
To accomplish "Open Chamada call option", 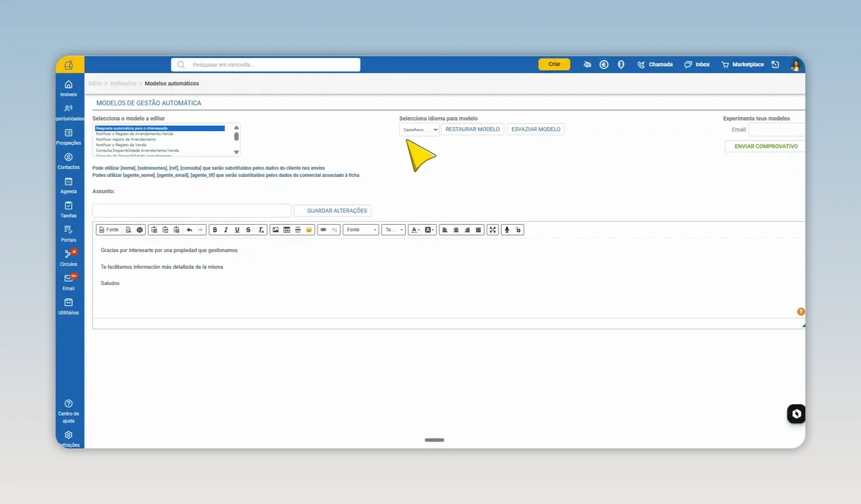I will (655, 64).
